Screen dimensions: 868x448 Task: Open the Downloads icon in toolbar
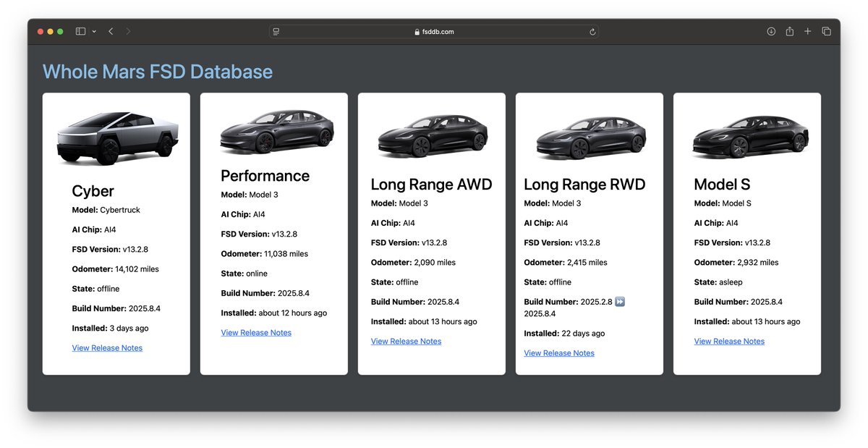tap(771, 32)
